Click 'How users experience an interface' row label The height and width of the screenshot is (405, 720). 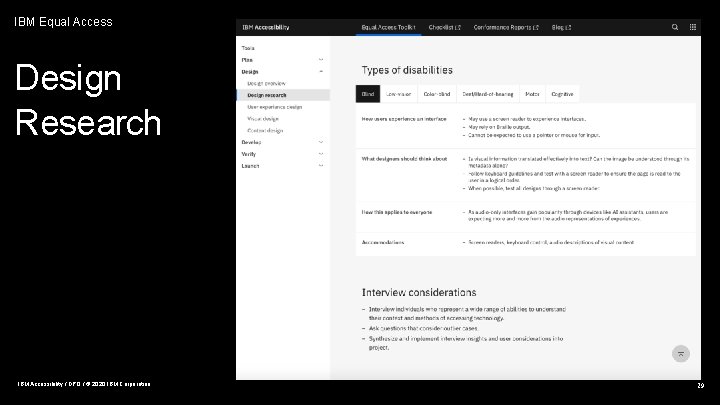click(x=404, y=119)
